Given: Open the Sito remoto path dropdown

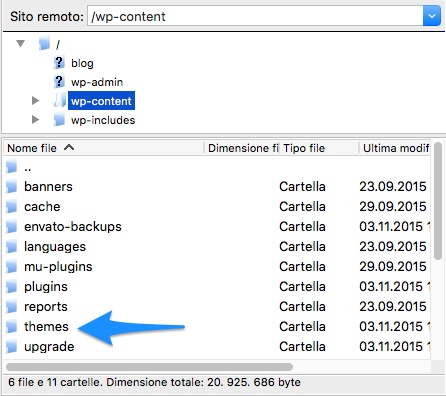Looking at the screenshot, I should pyautogui.click(x=432, y=16).
